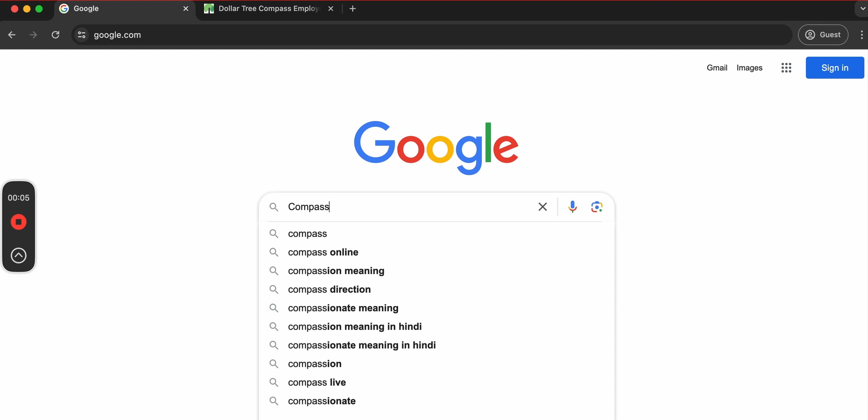Expand the tab search dropdown

(x=863, y=8)
